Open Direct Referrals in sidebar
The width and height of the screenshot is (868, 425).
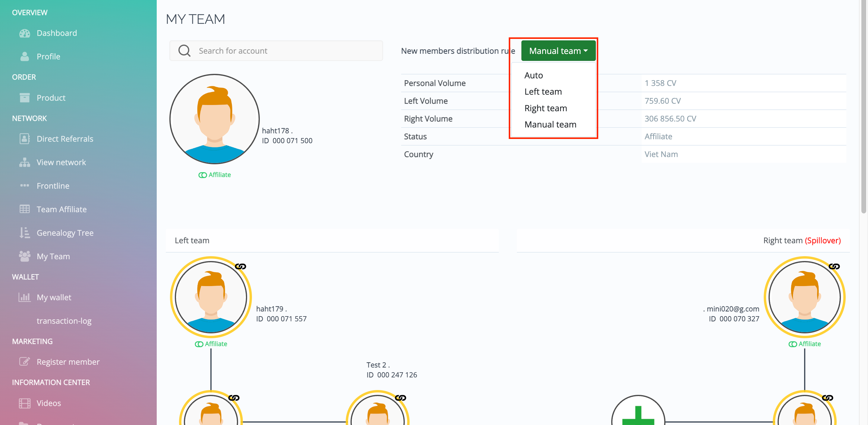[65, 139]
